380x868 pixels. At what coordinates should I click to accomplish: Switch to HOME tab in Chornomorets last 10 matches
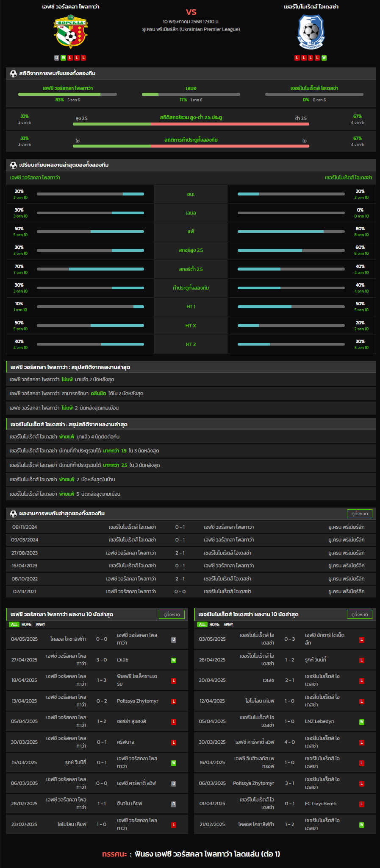(x=214, y=624)
